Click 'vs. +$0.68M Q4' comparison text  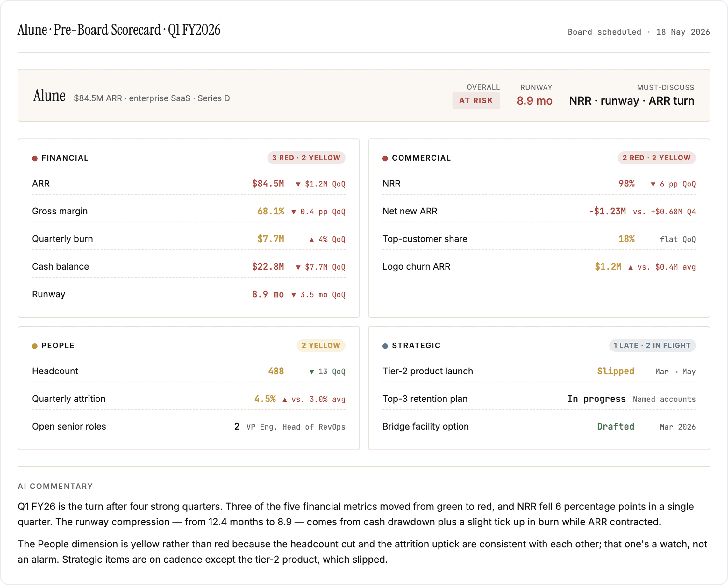click(x=665, y=212)
